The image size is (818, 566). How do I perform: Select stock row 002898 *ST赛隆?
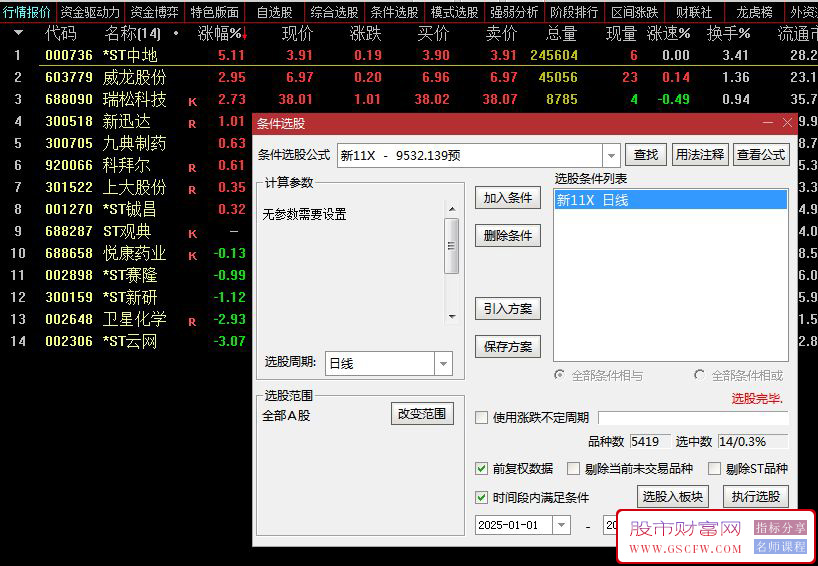[x=125, y=275]
